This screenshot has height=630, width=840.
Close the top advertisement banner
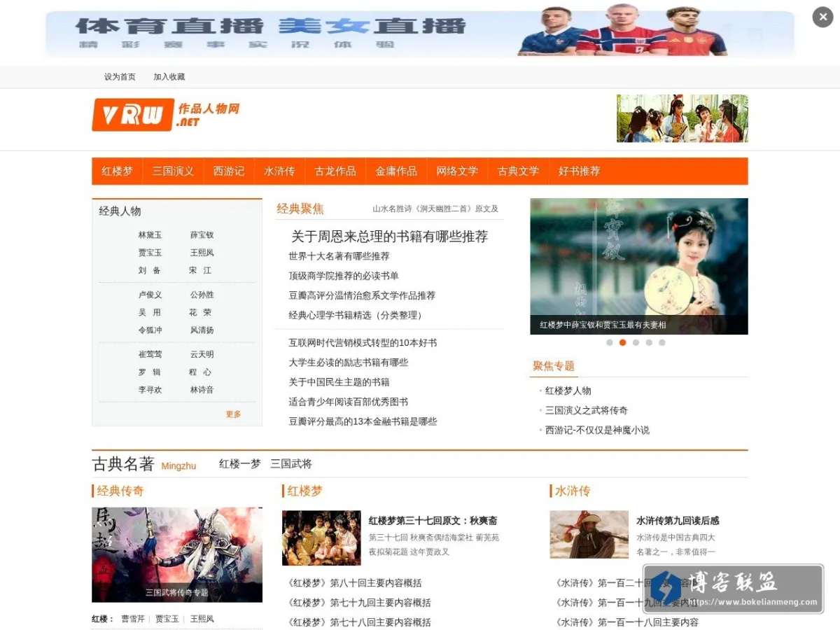tap(822, 17)
